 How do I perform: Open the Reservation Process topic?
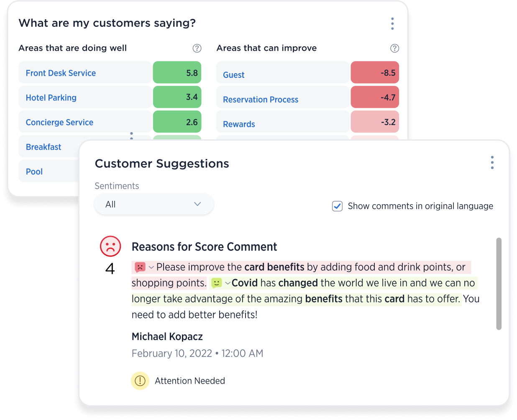point(261,100)
